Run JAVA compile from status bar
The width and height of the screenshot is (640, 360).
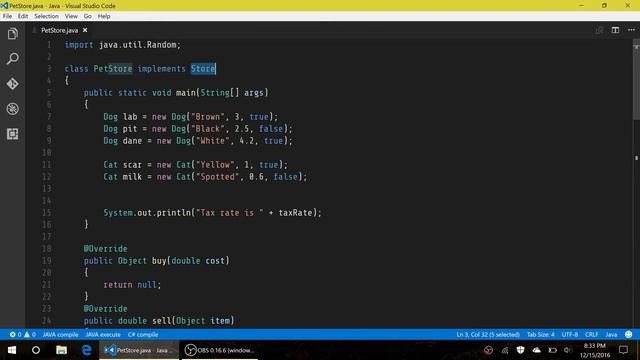(60, 334)
